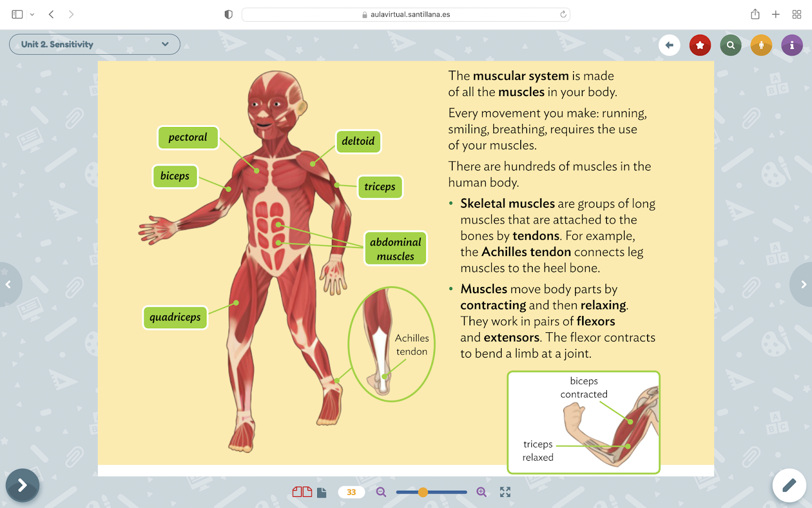Click the 'Achilles tendon' caption in oval

tap(412, 345)
